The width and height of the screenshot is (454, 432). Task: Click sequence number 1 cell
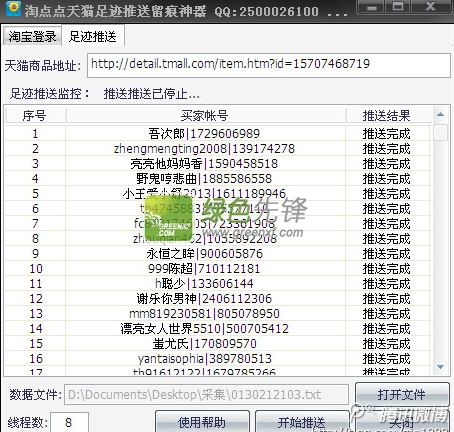click(x=35, y=134)
